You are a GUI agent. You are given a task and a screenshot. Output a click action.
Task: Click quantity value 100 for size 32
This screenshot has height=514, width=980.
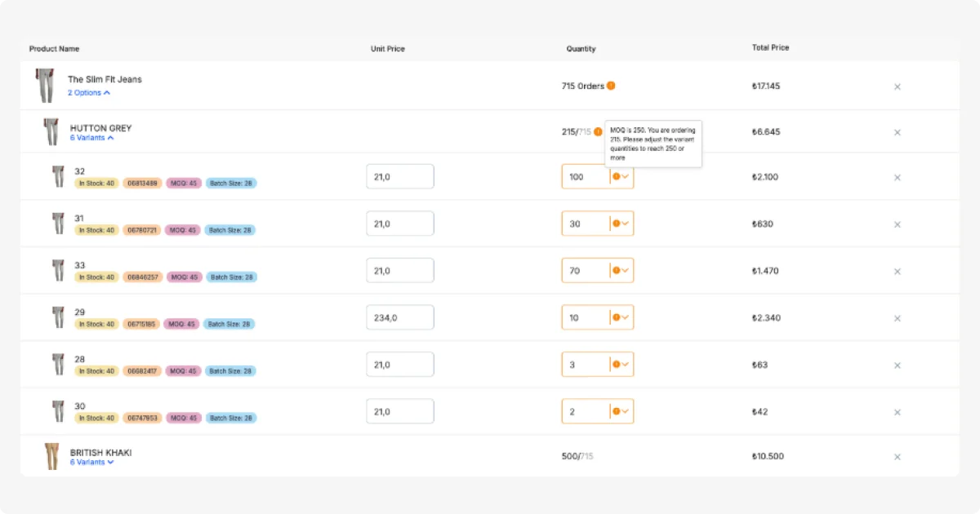coord(577,177)
